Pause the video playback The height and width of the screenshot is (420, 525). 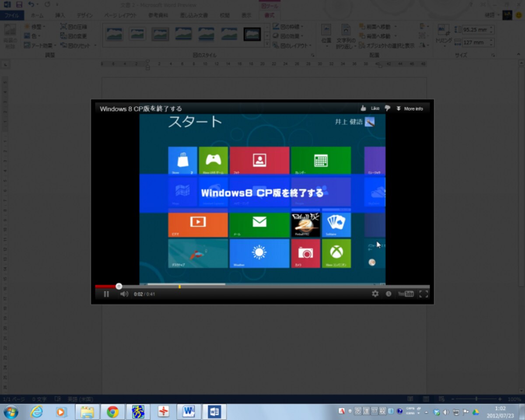coord(106,294)
